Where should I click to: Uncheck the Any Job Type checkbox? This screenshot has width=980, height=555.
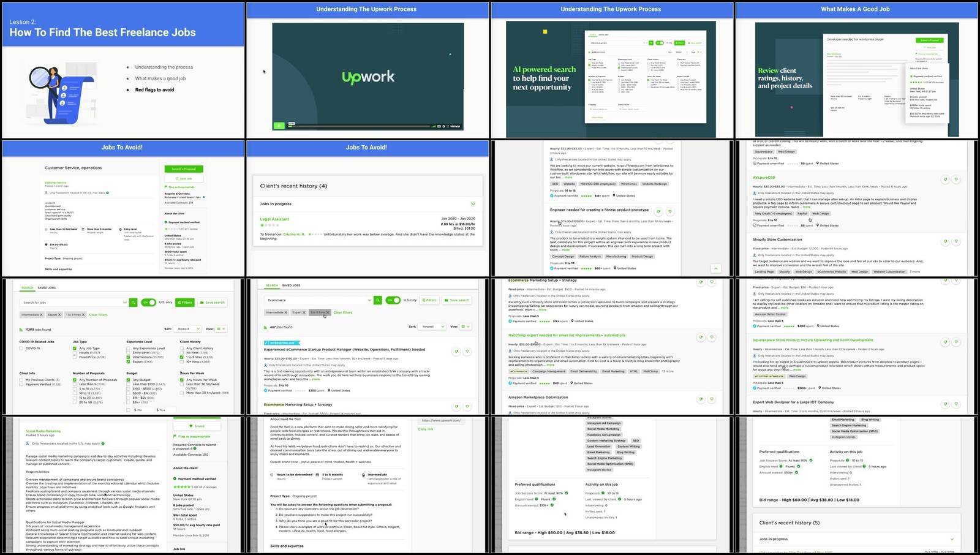point(75,349)
